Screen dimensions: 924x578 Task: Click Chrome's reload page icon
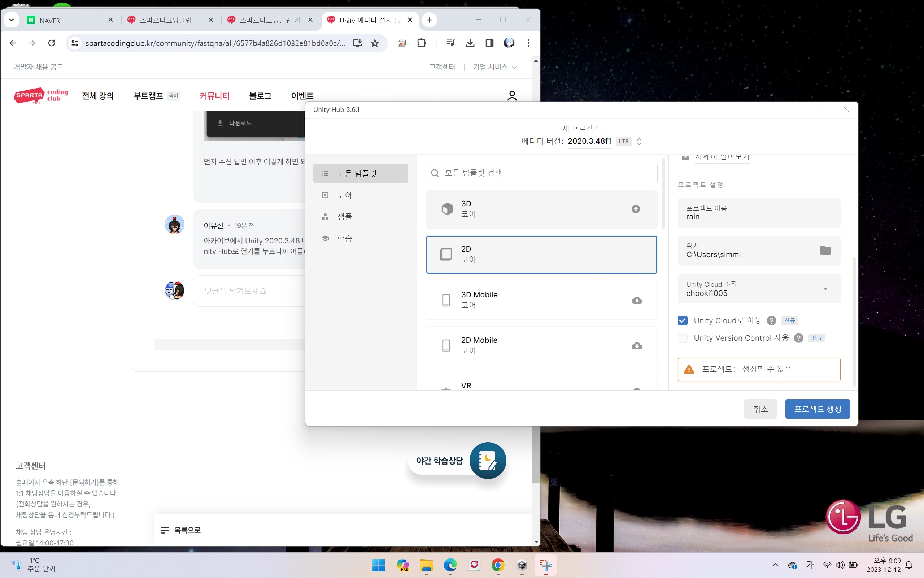click(x=52, y=43)
